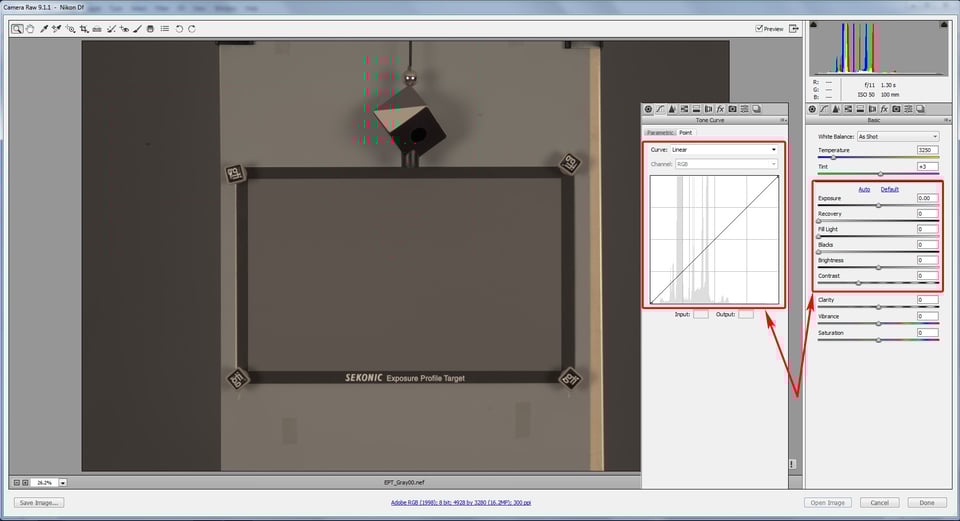Toggle highlight clipping warning on histogram
The width and height of the screenshot is (960, 521).
point(943,24)
